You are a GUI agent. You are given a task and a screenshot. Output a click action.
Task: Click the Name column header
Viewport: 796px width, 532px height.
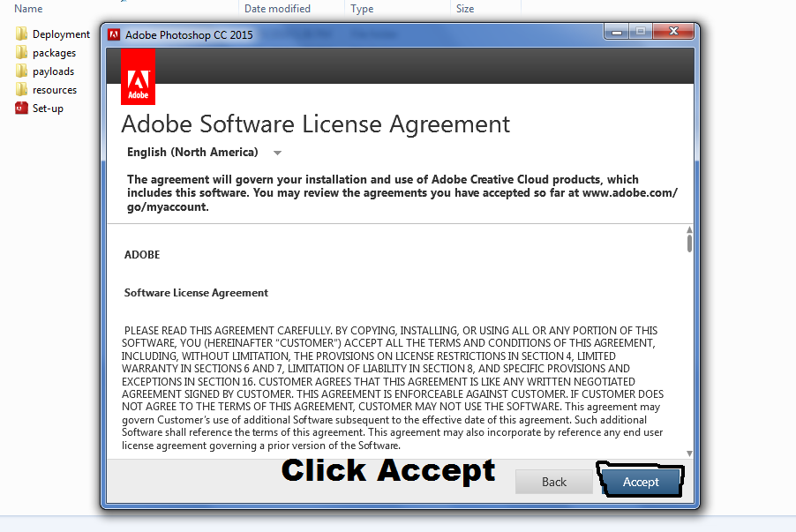tap(28, 9)
